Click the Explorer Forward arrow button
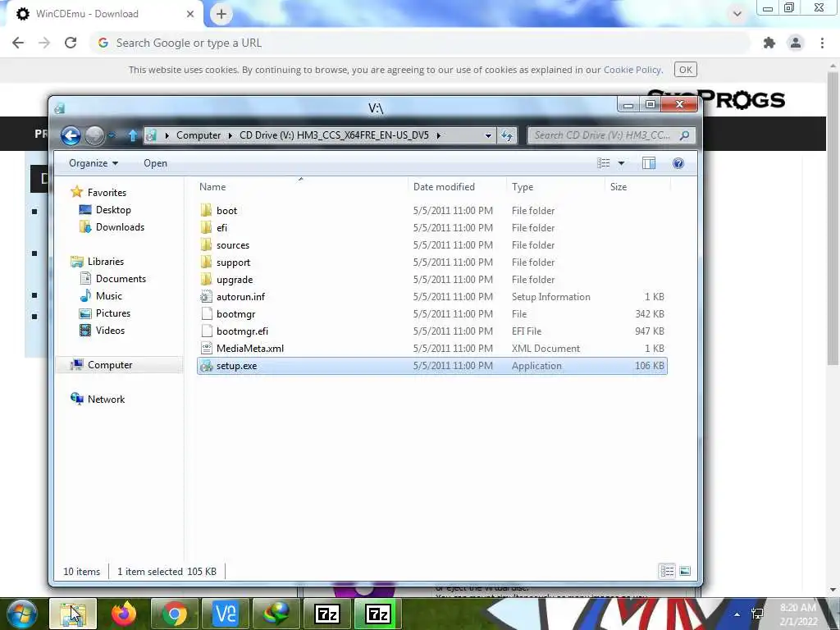The width and height of the screenshot is (840, 630). pos(95,135)
